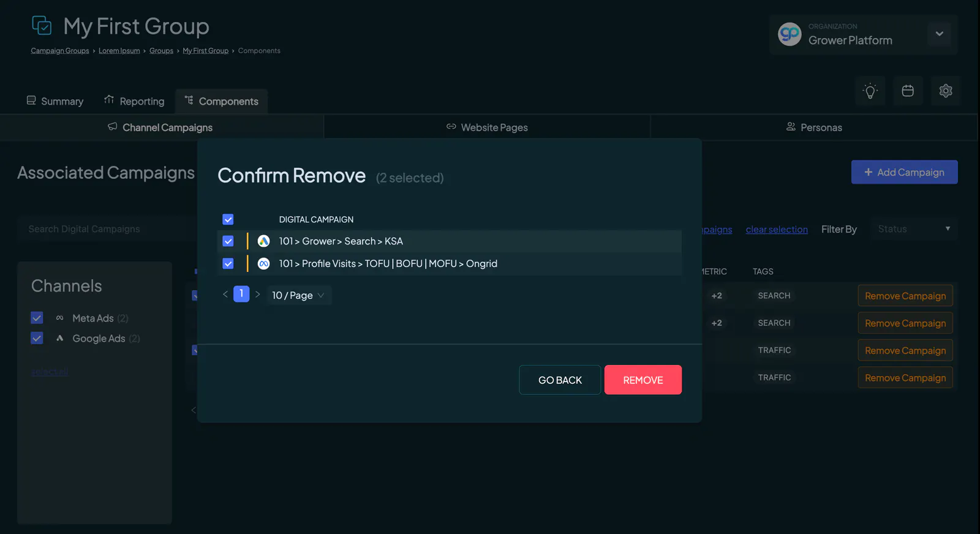Click first Remove Campaign button with SEARCH tag
The image size is (980, 534).
pos(905,296)
